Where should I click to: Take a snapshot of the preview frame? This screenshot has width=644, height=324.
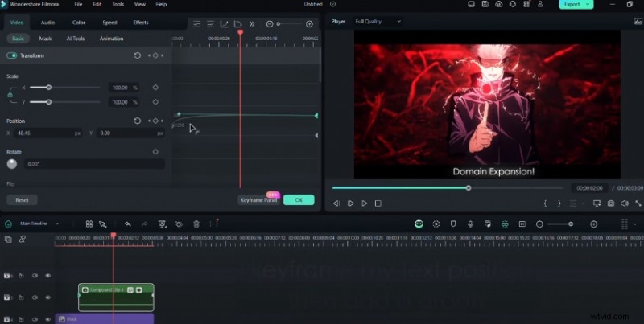[x=611, y=203]
